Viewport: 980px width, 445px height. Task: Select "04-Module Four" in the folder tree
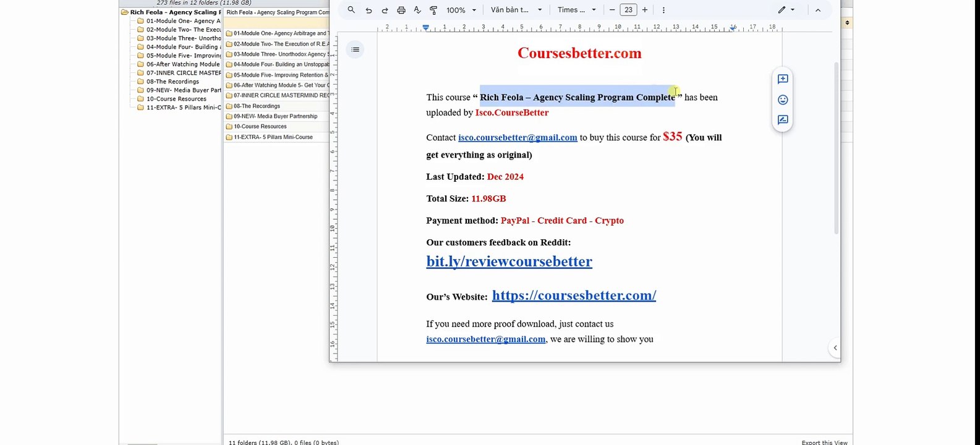180,47
